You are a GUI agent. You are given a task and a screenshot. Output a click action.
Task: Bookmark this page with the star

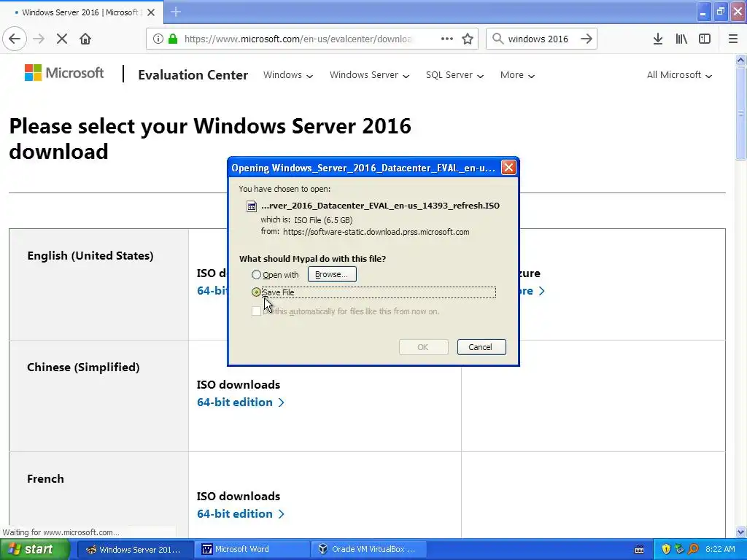(468, 39)
